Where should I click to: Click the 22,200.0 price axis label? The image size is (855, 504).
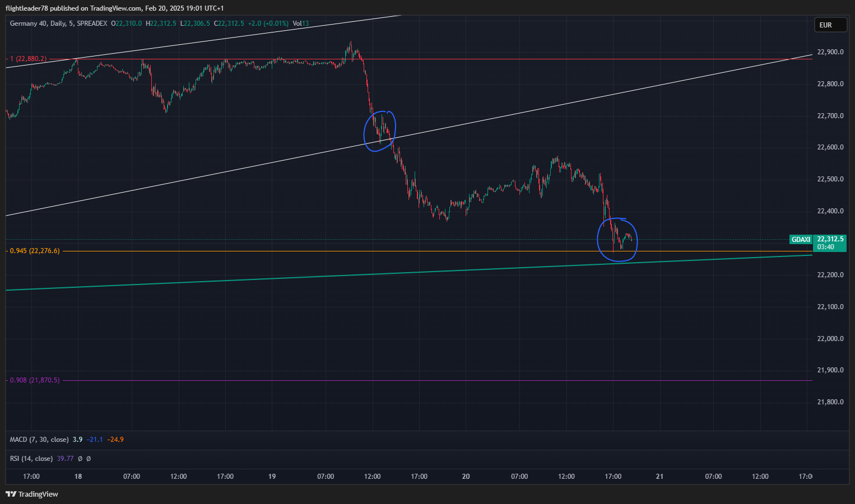(830, 275)
